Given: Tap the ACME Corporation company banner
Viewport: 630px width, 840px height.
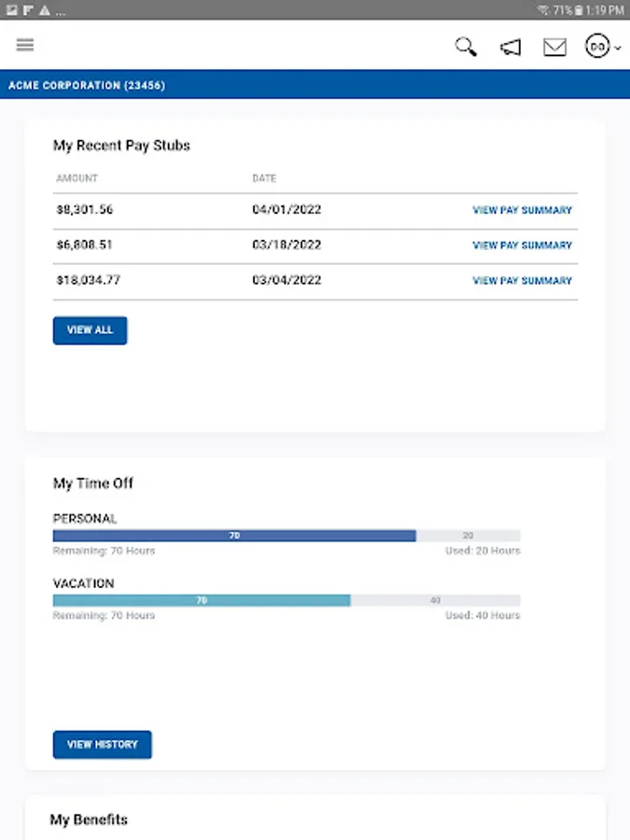Looking at the screenshot, I should coord(87,85).
